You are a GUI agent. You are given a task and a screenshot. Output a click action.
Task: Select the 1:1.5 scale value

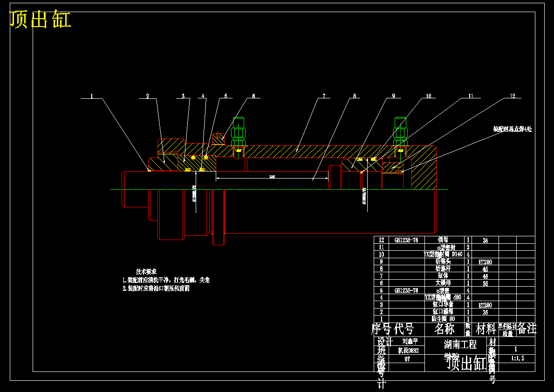tap(518, 358)
